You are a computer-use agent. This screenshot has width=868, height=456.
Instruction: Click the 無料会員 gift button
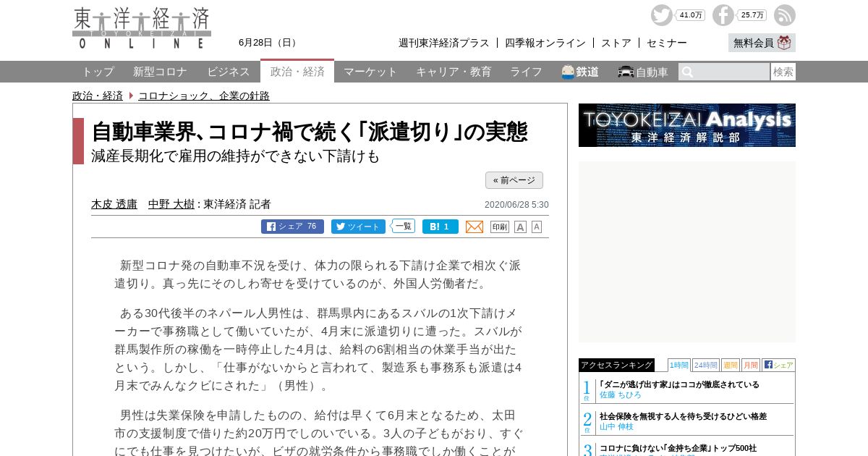click(762, 43)
